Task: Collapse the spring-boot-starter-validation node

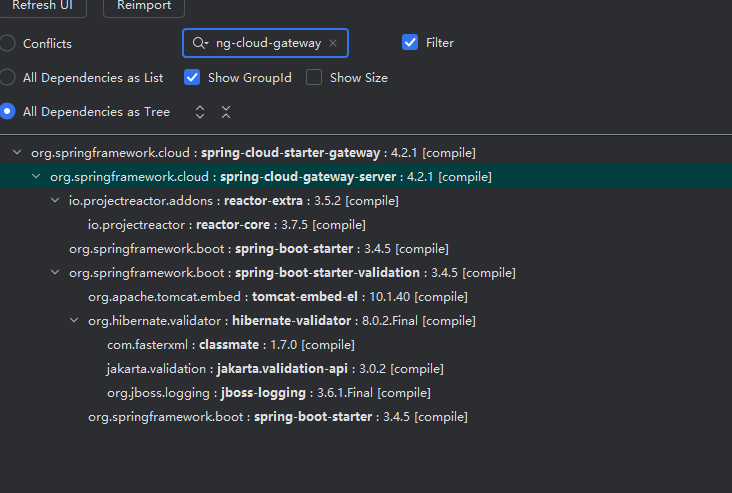Action: pyautogui.click(x=56, y=273)
